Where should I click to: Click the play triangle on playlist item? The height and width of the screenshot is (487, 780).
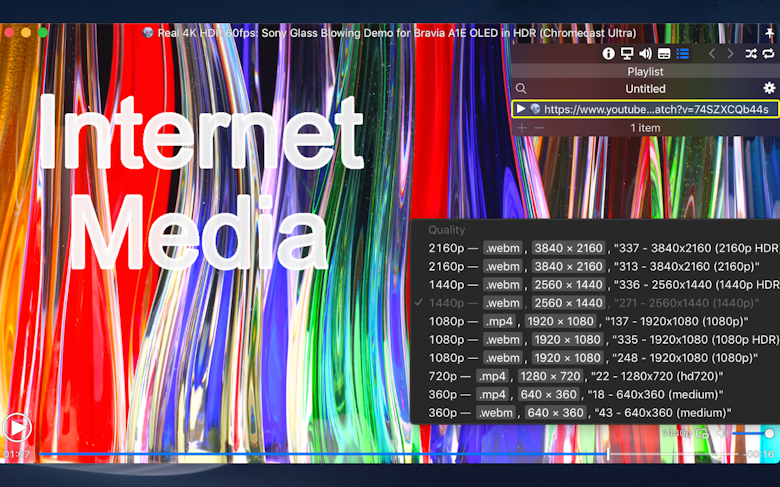tap(520, 108)
